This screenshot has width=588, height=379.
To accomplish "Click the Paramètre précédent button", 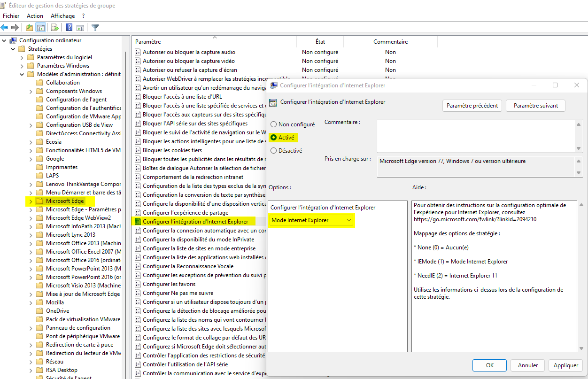I will [472, 106].
